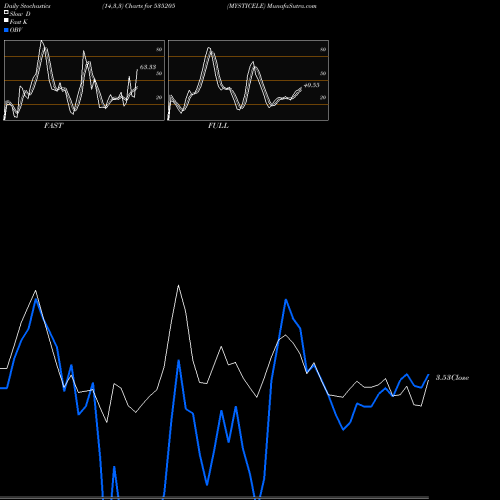500x500 pixels.
Task: Click the 50 axis label in FAST chart
Action: pos(159,73)
